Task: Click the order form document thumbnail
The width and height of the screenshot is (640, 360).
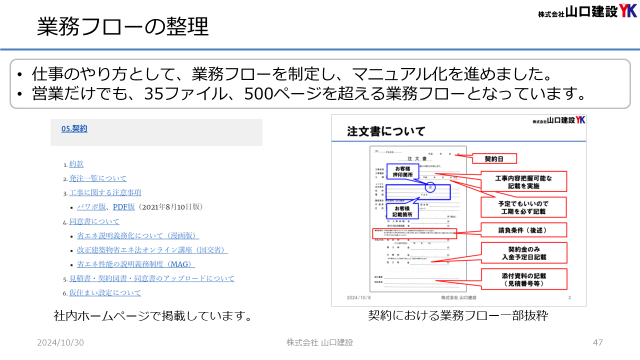Action: point(418,219)
